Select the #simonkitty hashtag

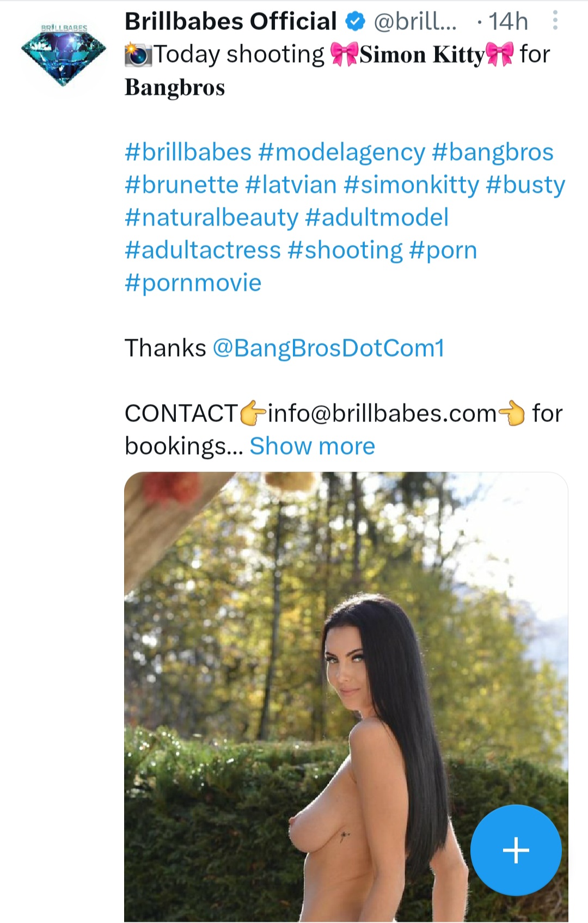[x=411, y=185]
